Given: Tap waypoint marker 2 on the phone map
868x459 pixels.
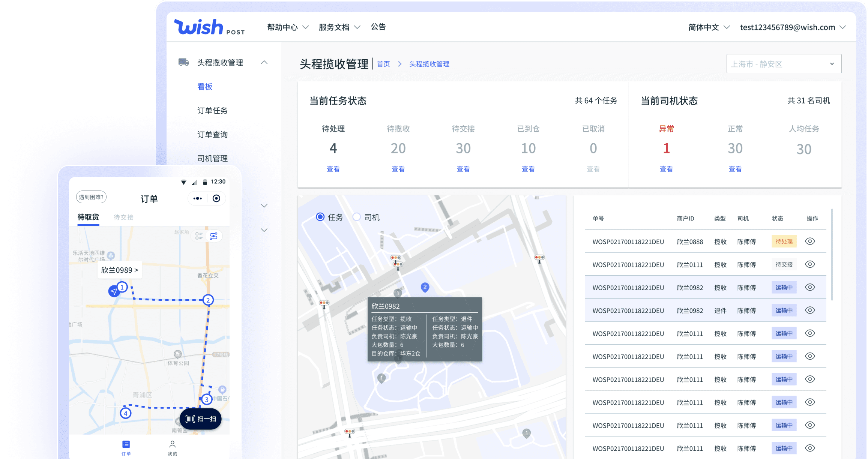Looking at the screenshot, I should [x=208, y=300].
